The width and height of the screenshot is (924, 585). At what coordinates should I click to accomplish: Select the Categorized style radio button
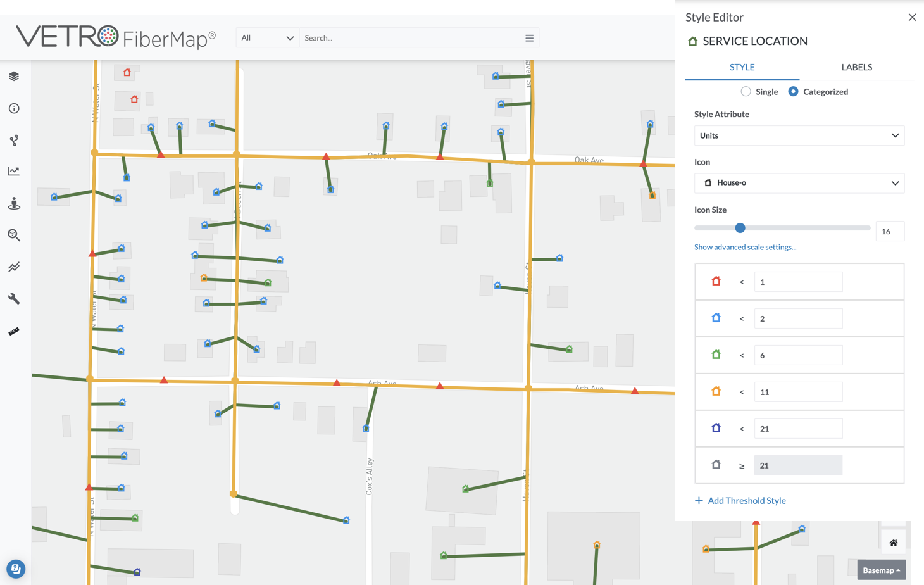793,92
